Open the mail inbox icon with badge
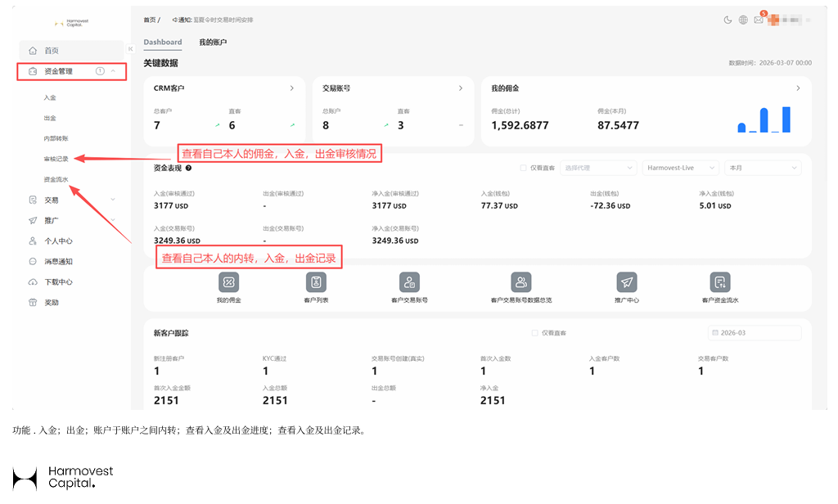The width and height of the screenshot is (838, 504). pos(759,20)
